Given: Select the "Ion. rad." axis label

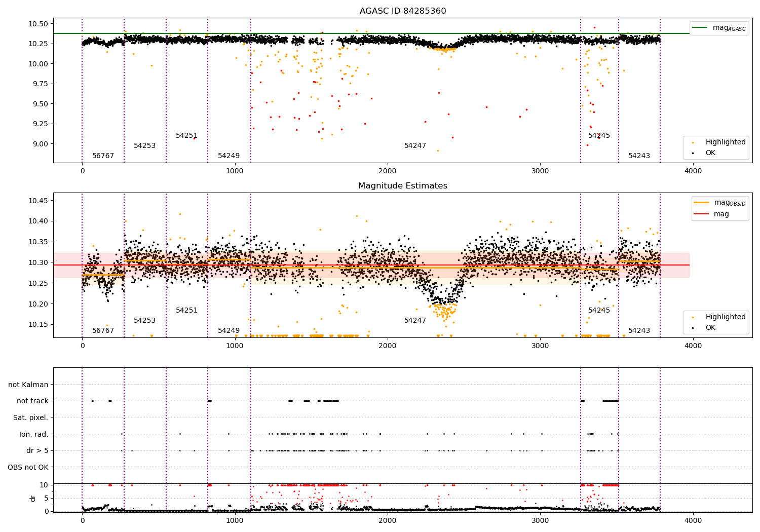Looking at the screenshot, I should pos(34,434).
